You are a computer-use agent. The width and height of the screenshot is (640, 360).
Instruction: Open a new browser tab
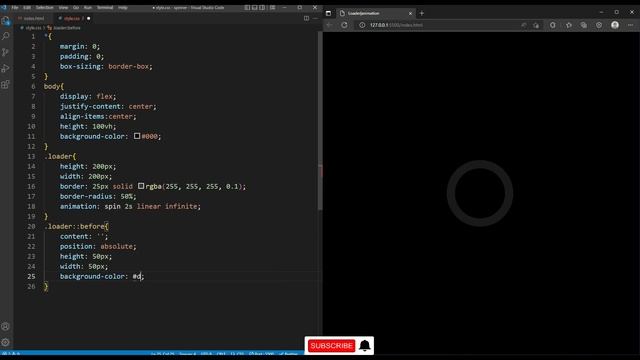click(x=422, y=13)
